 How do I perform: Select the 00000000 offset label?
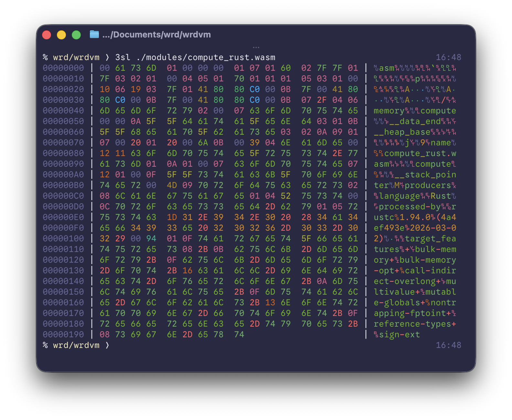coord(63,68)
